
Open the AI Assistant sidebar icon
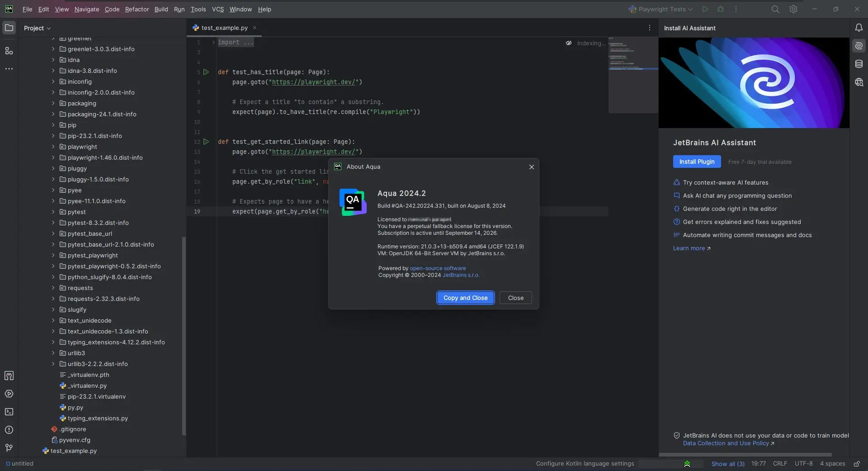pos(859,46)
